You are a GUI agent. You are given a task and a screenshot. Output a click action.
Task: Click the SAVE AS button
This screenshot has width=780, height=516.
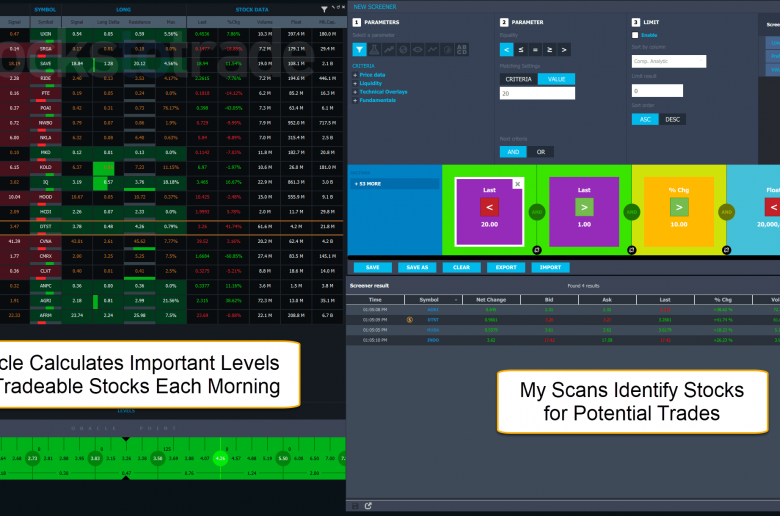(x=413, y=268)
